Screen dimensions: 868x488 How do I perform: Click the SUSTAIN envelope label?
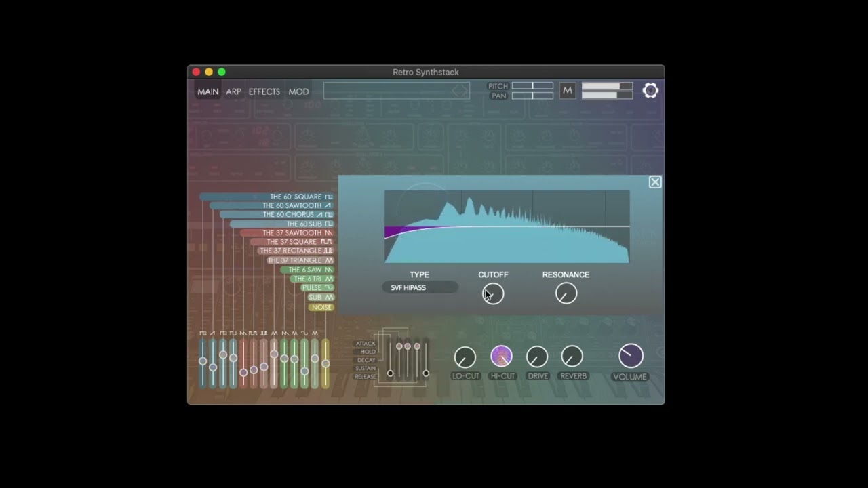tap(366, 368)
